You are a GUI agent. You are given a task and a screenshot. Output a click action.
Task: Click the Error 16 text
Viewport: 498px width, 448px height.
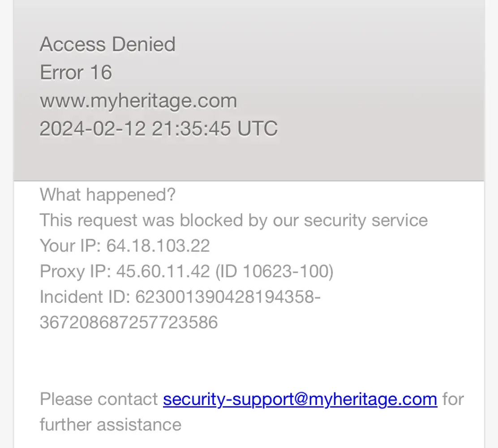76,73
